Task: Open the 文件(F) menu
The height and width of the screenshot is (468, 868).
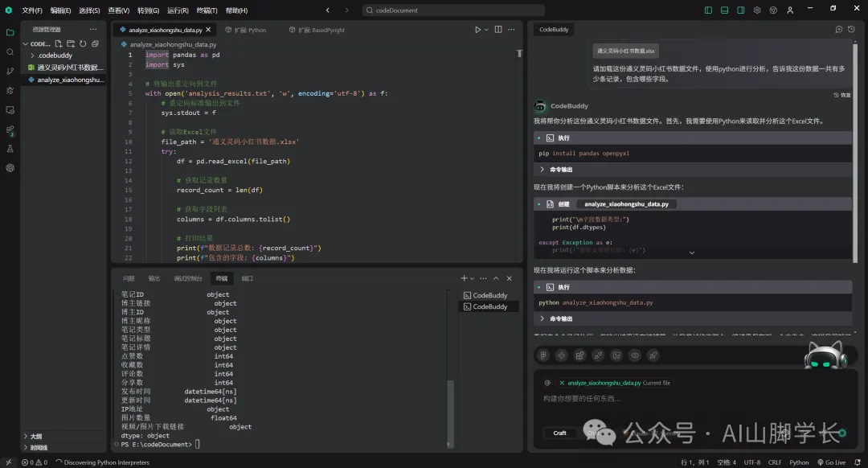Action: (x=31, y=10)
